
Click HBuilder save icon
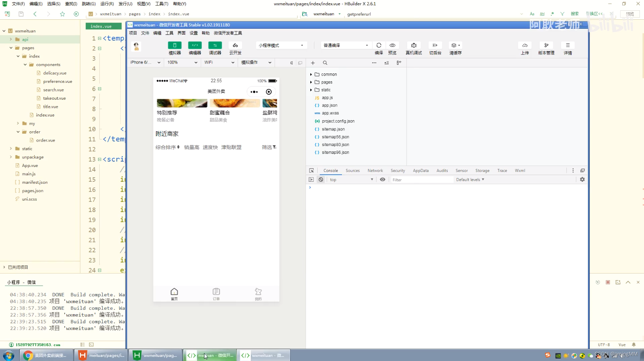pos(21,14)
